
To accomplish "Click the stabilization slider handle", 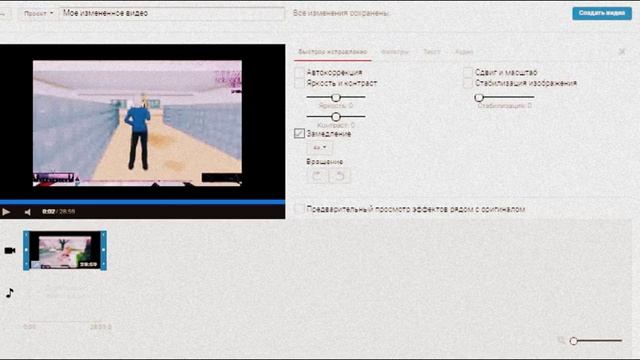I will pyautogui.click(x=479, y=97).
